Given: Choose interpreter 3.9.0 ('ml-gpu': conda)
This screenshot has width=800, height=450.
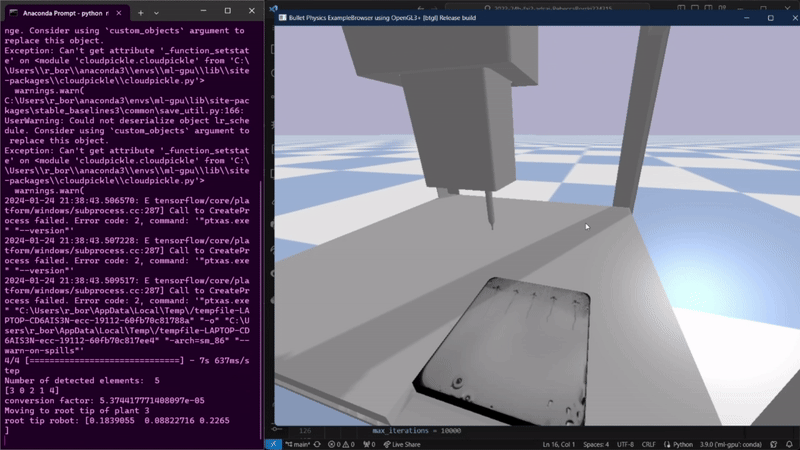Looking at the screenshot, I should [731, 444].
